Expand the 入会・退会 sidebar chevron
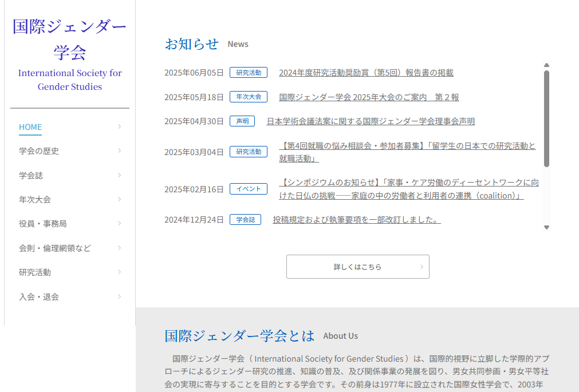Screen dimensions: 579x392 click(x=119, y=296)
